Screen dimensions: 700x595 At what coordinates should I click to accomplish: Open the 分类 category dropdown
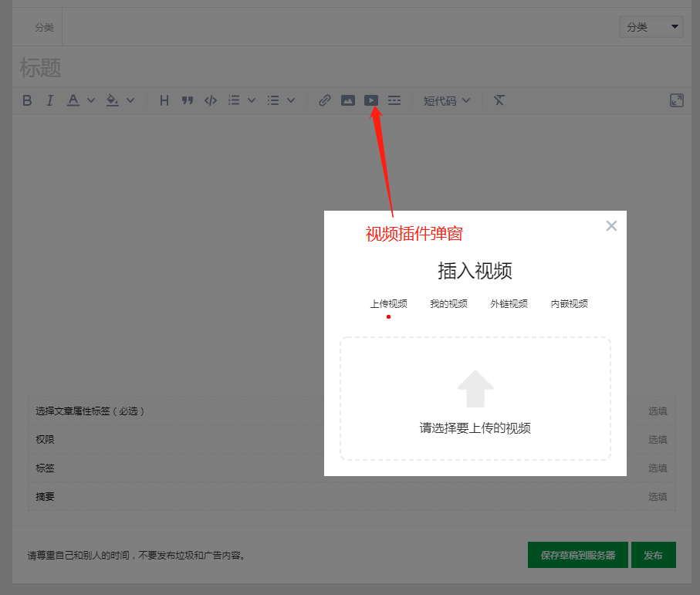(x=651, y=26)
